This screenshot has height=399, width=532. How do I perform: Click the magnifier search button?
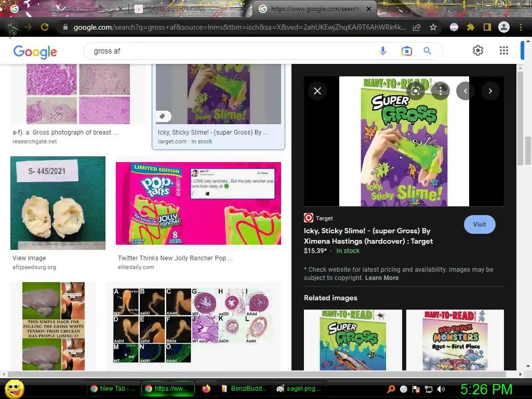tap(428, 51)
